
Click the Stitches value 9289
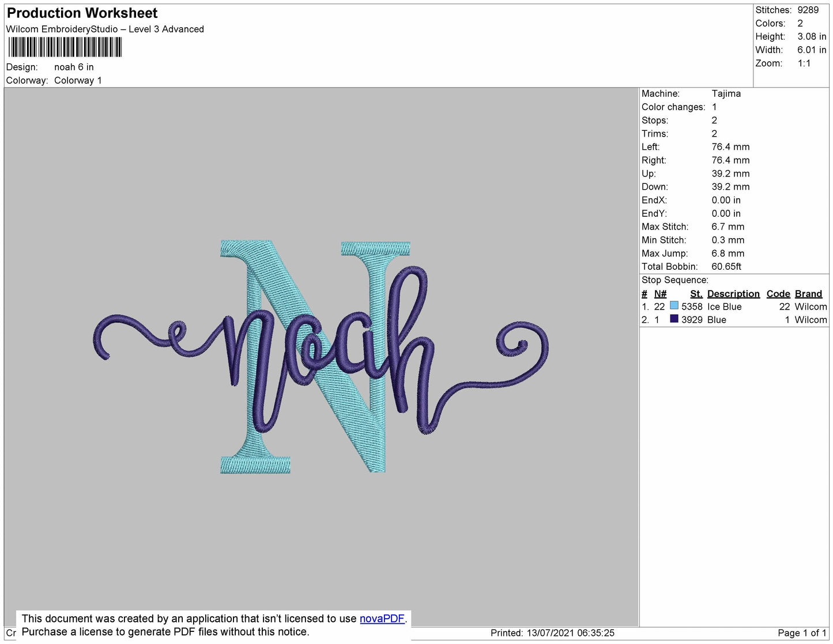pos(808,10)
